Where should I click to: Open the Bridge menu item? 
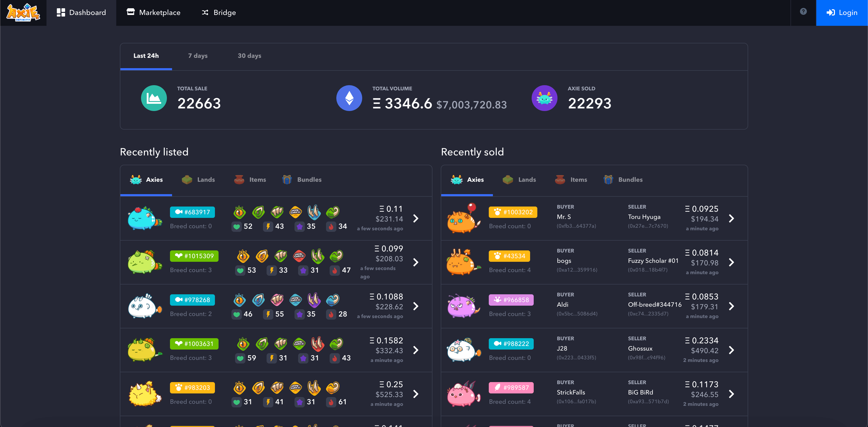pyautogui.click(x=219, y=12)
